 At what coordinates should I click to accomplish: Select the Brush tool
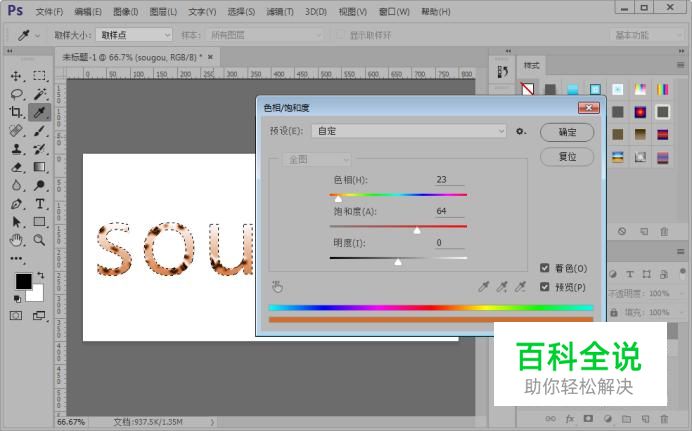click(39, 131)
